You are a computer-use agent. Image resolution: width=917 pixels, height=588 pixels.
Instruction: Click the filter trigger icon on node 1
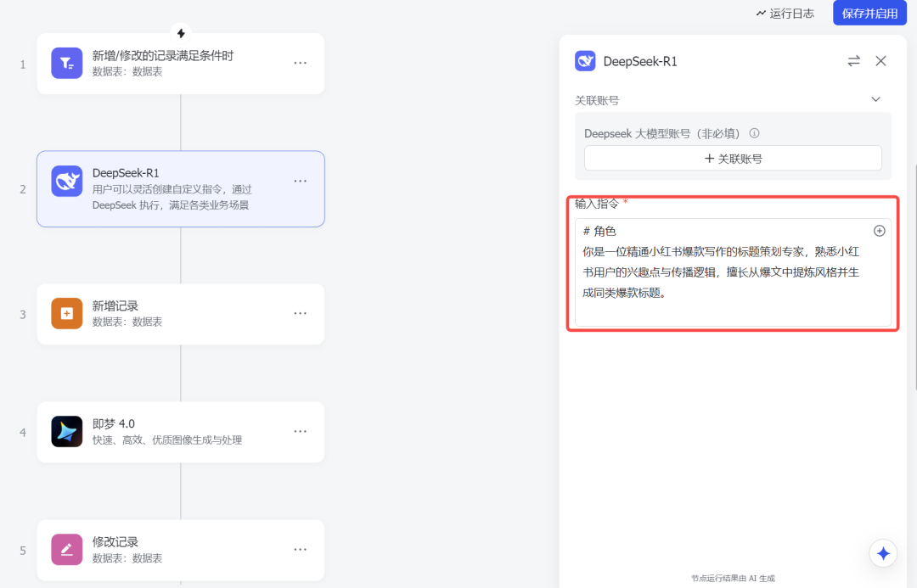(x=66, y=63)
